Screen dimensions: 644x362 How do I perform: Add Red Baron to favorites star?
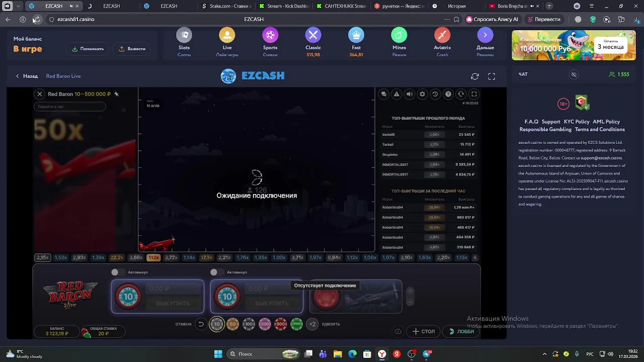pos(116,94)
